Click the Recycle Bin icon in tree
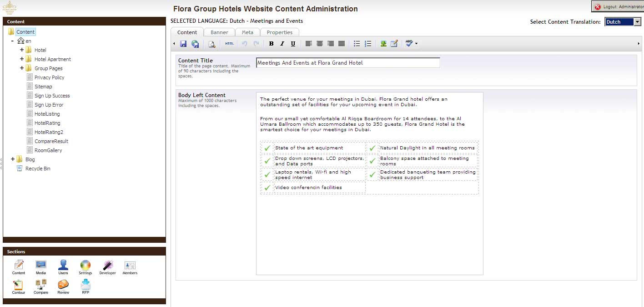 pos(20,169)
